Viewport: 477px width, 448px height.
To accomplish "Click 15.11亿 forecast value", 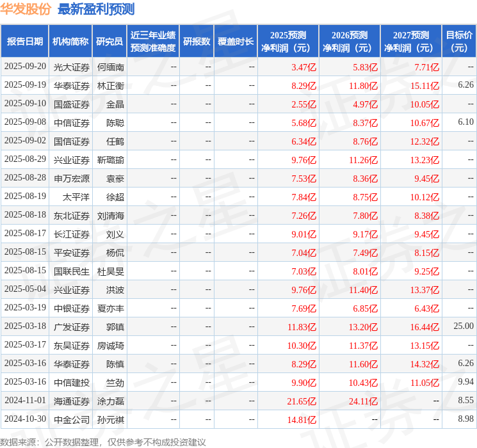I will pyautogui.click(x=424, y=86).
